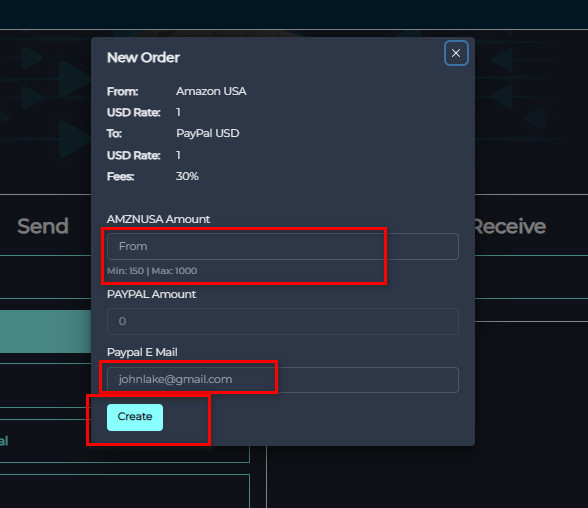The height and width of the screenshot is (508, 588).
Task: Click the Receive heading behind the dialog
Action: click(x=510, y=226)
